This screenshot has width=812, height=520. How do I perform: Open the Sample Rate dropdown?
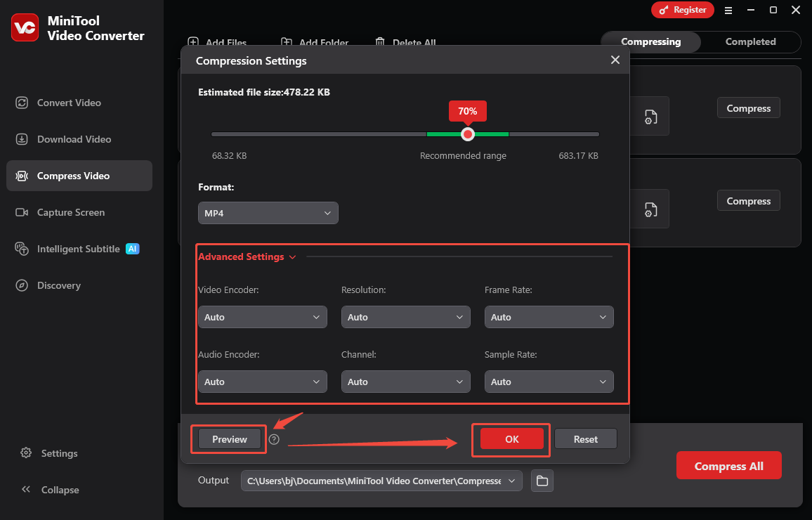pos(549,382)
